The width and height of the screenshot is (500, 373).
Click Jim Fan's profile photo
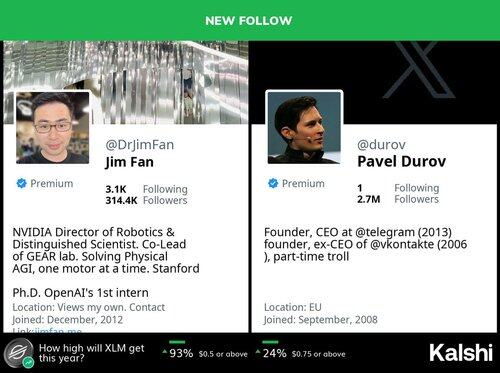pos(52,128)
